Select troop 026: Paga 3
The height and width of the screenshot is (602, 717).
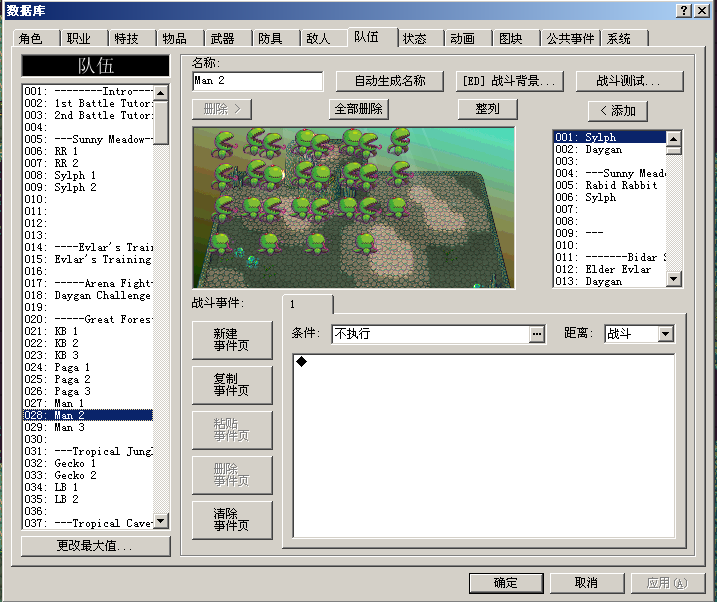(88, 391)
